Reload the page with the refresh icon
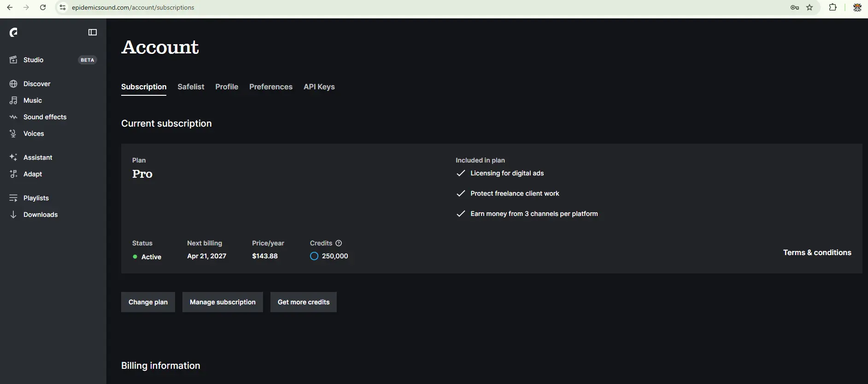Image resolution: width=868 pixels, height=384 pixels. [x=43, y=7]
